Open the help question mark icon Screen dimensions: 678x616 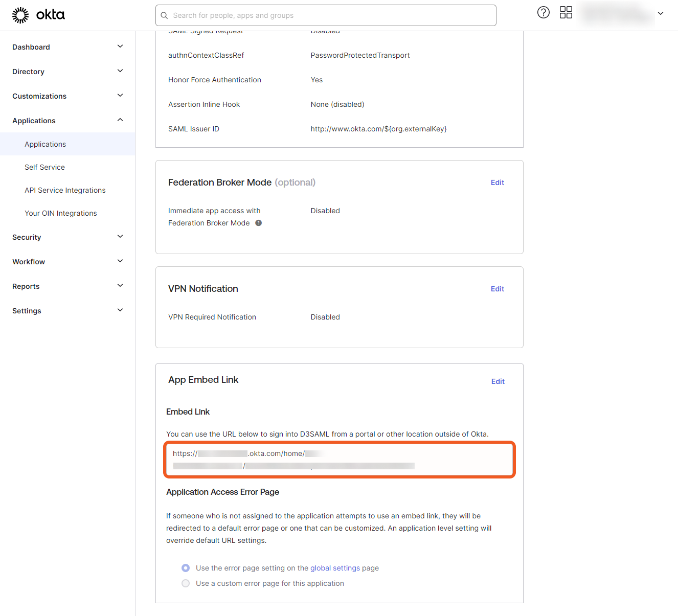(x=543, y=13)
